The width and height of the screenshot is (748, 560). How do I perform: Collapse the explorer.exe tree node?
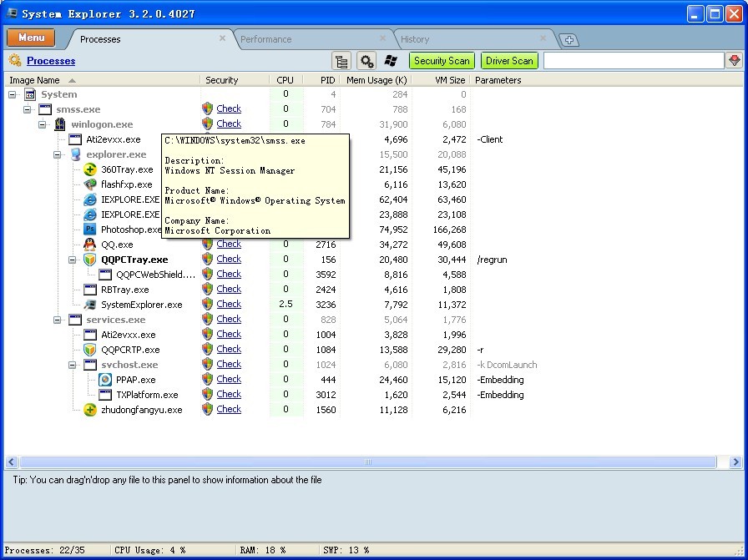[58, 154]
